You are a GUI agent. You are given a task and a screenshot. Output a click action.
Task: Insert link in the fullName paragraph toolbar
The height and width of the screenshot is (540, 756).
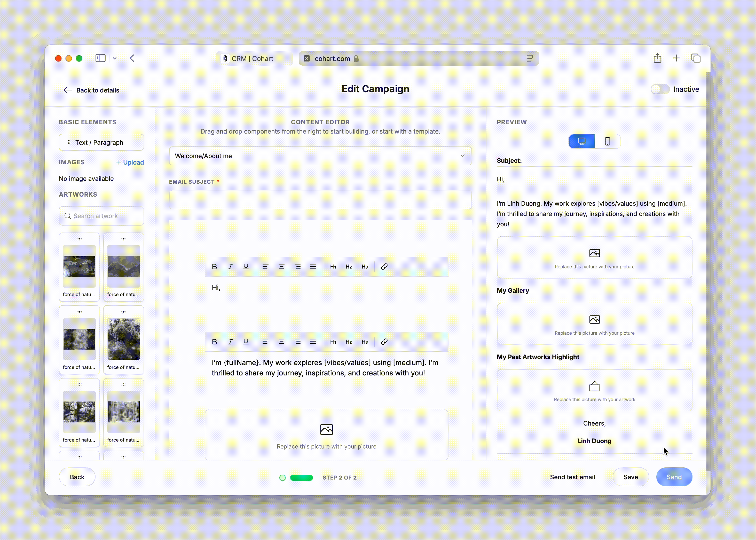click(x=384, y=342)
